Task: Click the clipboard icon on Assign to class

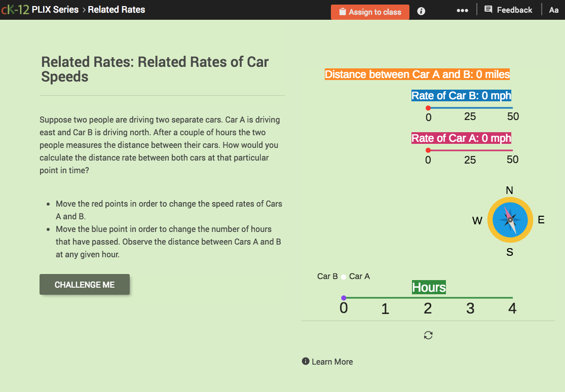Action: (341, 12)
